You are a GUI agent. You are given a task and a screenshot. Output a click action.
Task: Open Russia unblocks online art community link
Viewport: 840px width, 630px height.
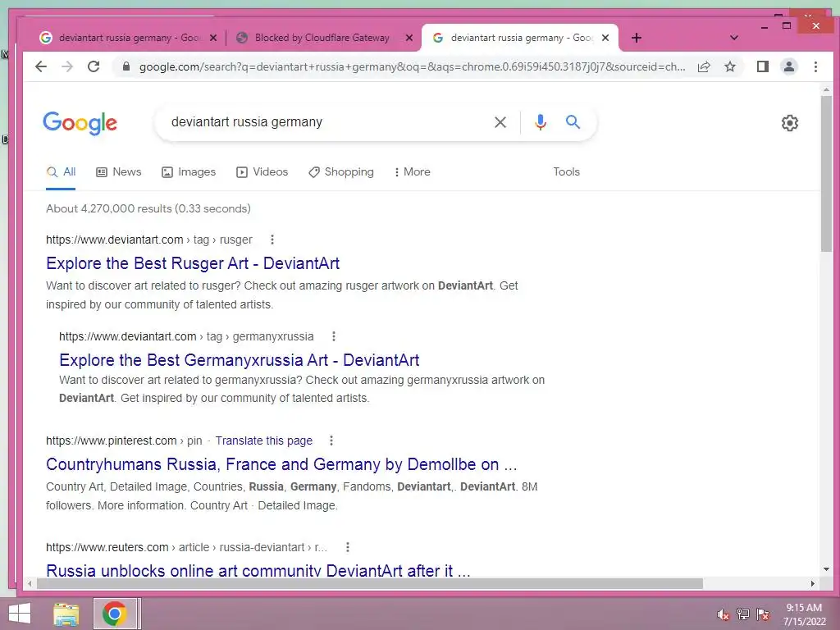258,570
